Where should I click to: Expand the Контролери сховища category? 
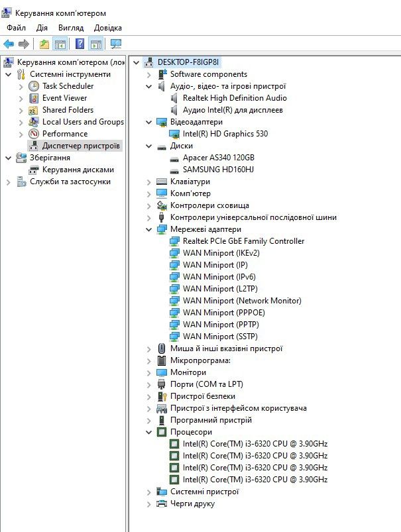click(x=148, y=206)
